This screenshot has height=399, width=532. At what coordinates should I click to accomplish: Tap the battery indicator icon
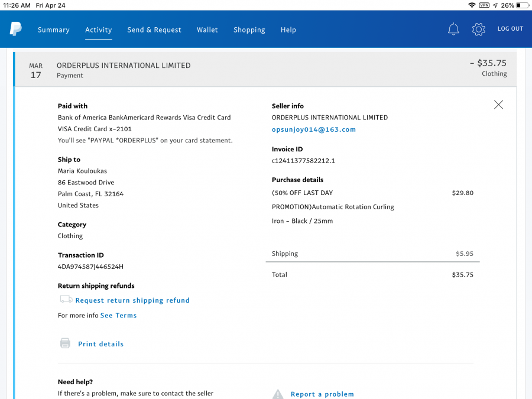tap(522, 5)
